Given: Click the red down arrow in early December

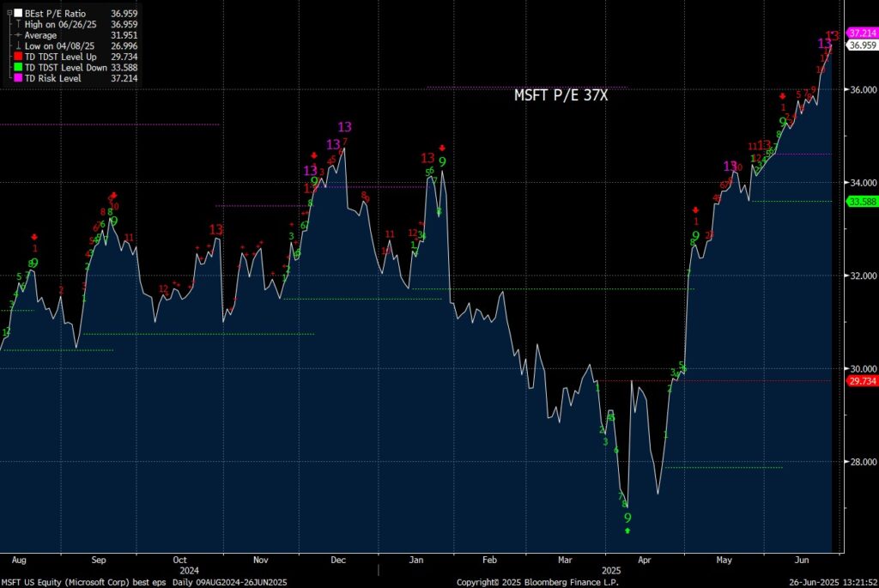Looking at the screenshot, I should (x=314, y=156).
